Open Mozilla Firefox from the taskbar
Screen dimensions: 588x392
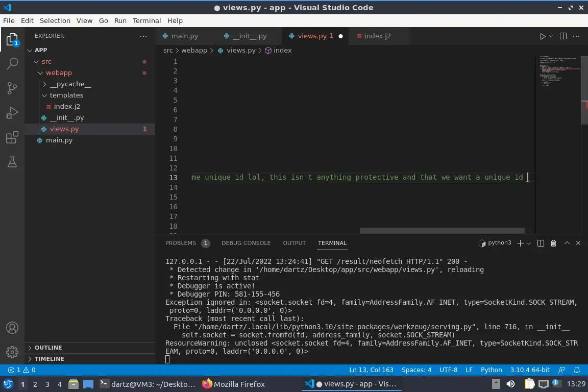[234, 384]
